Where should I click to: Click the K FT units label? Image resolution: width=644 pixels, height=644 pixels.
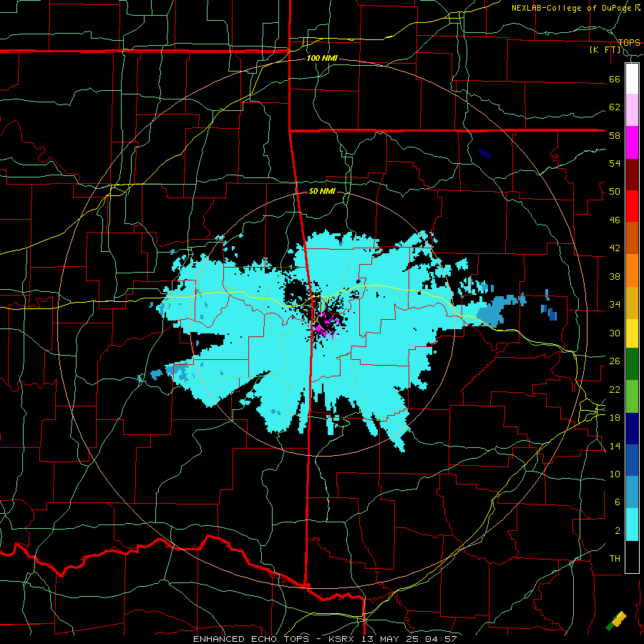[x=605, y=50]
